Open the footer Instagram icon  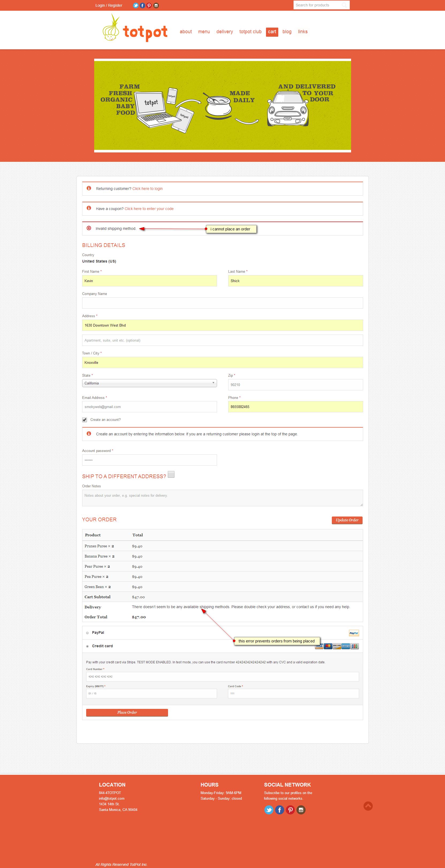tap(301, 810)
